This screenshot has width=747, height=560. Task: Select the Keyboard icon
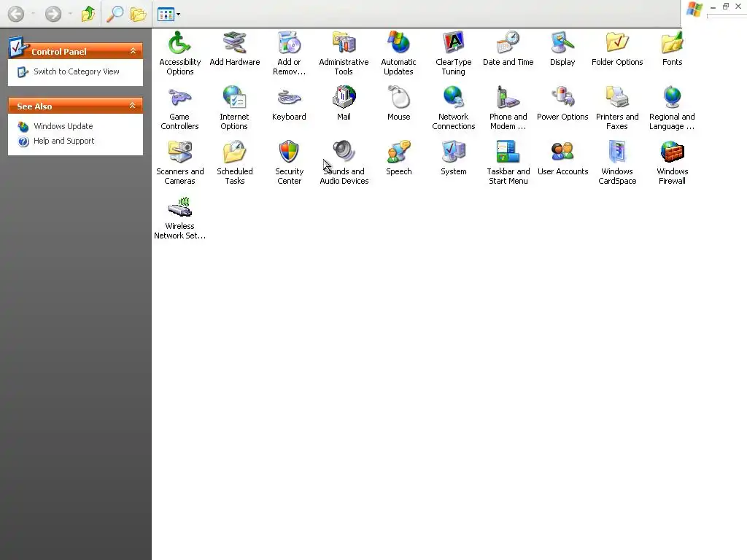tap(289, 98)
